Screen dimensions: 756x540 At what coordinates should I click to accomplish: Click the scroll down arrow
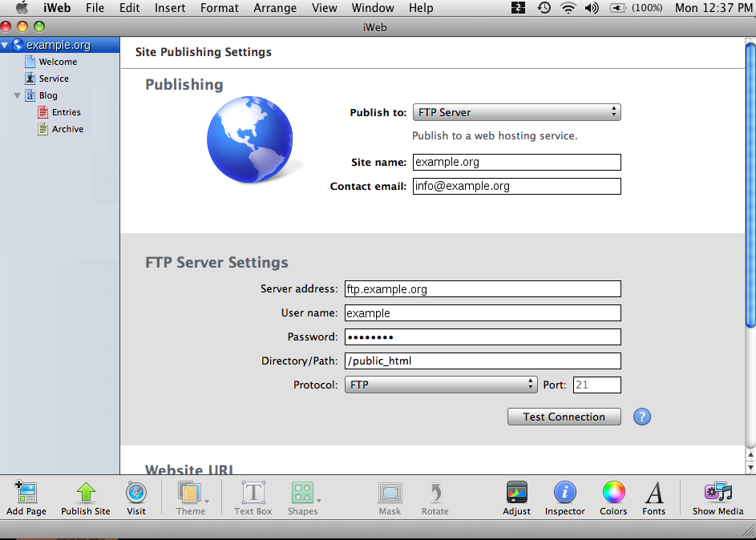coord(750,468)
